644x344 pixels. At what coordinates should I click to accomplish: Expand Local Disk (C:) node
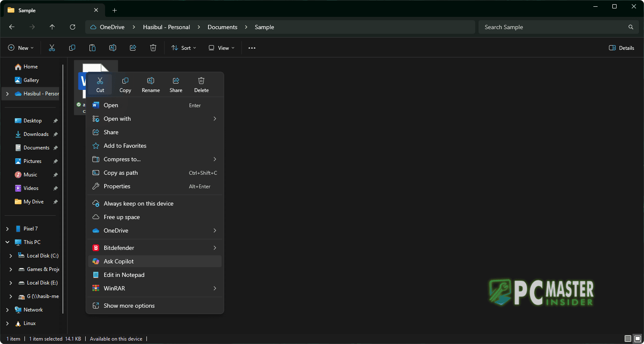pos(11,256)
